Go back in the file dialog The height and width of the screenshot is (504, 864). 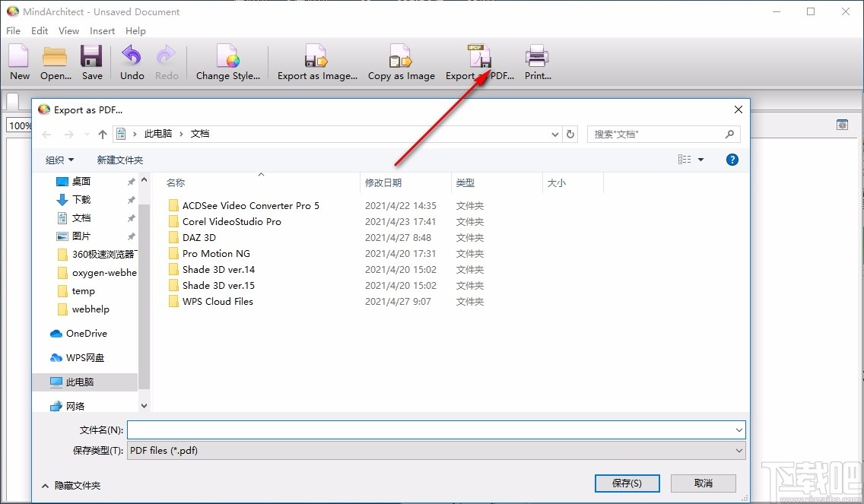[x=47, y=135]
